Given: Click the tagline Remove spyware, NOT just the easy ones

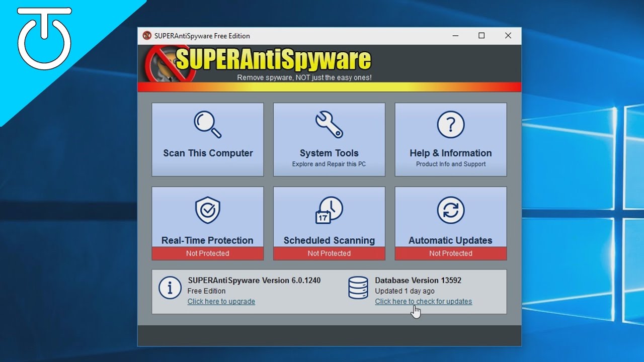Looking at the screenshot, I should tap(304, 78).
